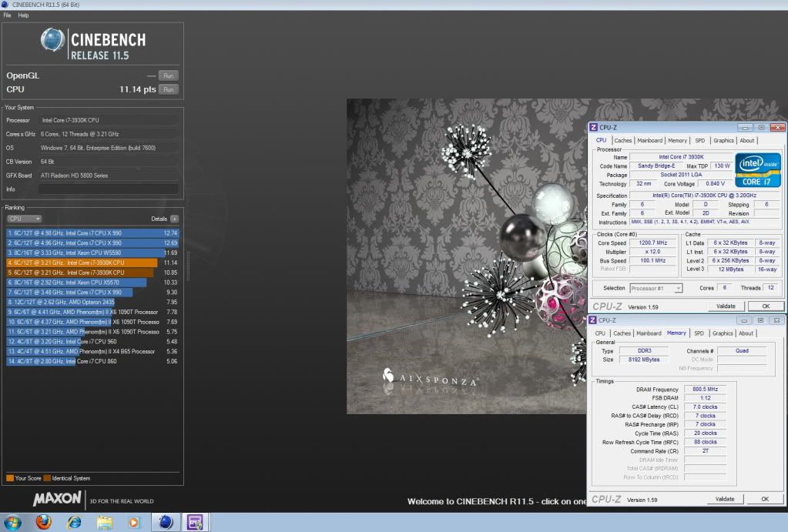
Task: Select ranking row 1 Core i7 X 990 12.74
Action: [x=92, y=233]
